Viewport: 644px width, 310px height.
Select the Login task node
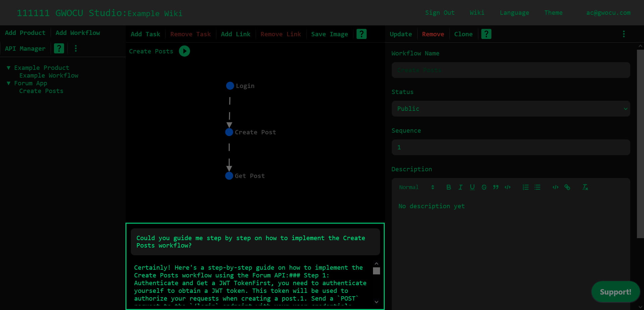coord(230,86)
